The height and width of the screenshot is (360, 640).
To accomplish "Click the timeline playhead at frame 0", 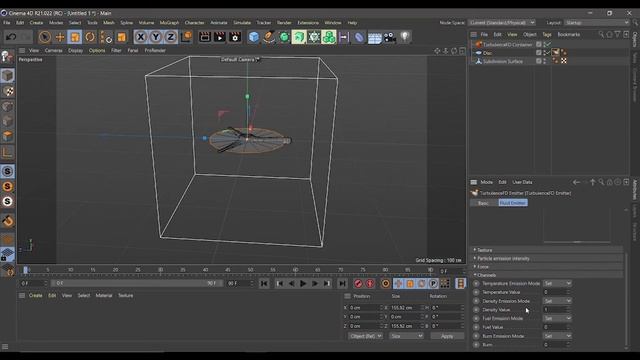I will point(25,270).
